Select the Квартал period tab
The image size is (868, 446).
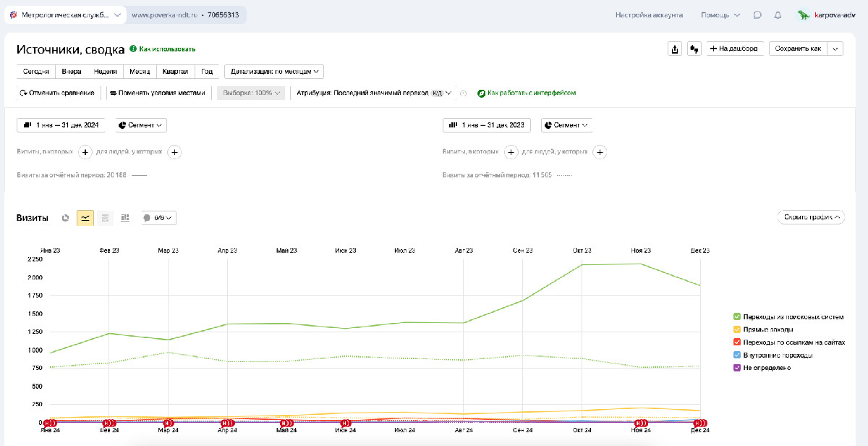(x=176, y=72)
